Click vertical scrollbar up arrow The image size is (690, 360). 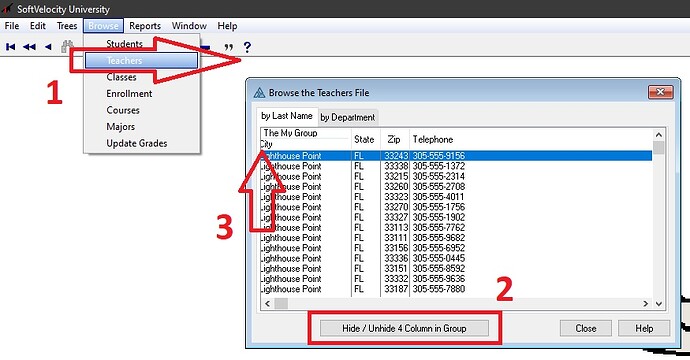(658, 135)
